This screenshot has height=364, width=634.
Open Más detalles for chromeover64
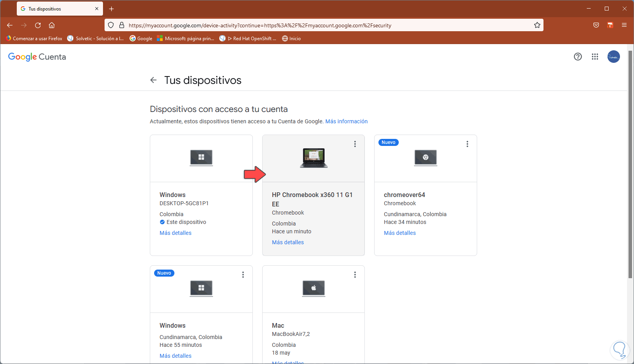coord(400,233)
